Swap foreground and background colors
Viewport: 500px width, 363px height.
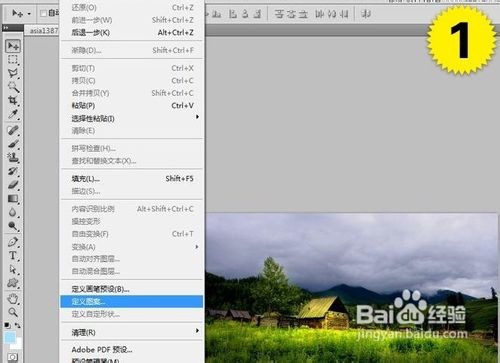tap(18, 325)
